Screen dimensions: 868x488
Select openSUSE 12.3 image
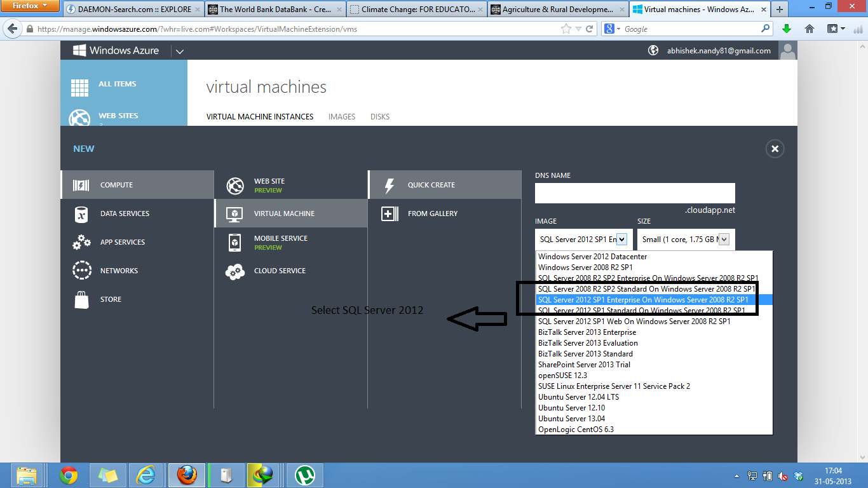(x=654, y=376)
